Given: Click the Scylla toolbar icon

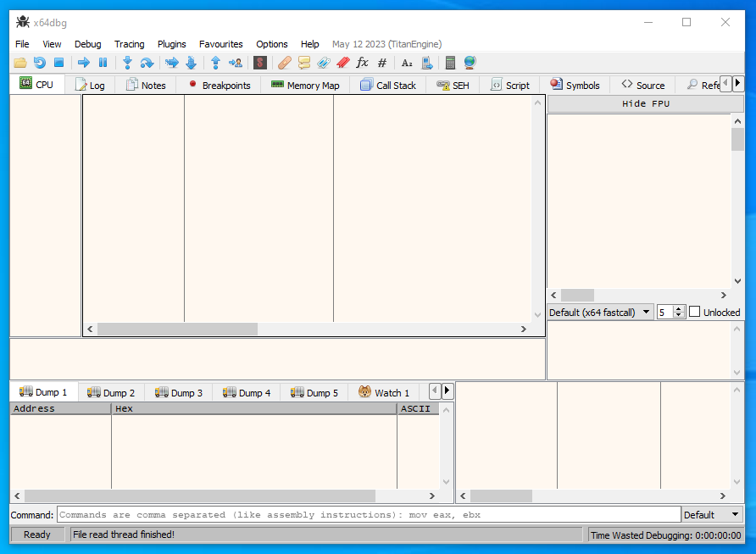Looking at the screenshot, I should (260, 63).
